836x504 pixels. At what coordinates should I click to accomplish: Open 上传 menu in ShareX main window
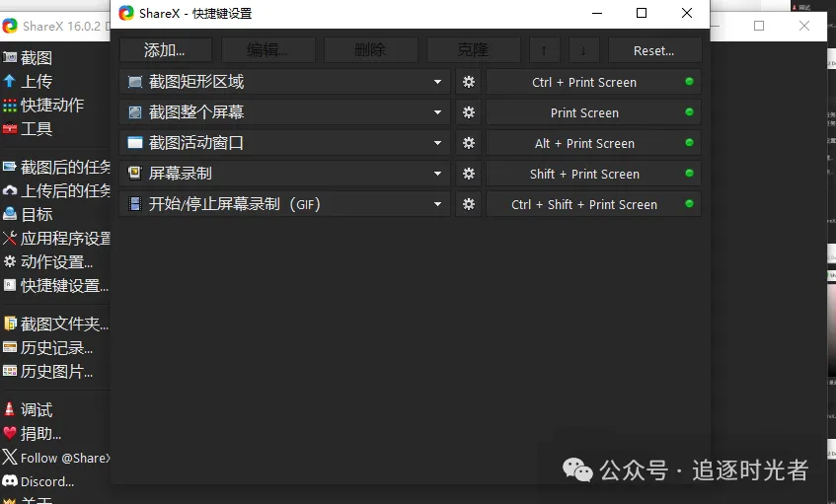[28, 81]
